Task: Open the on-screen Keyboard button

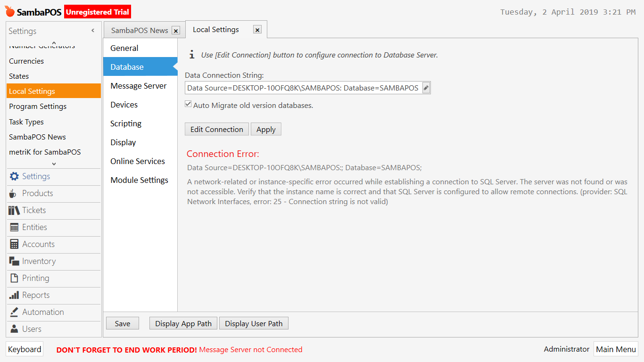Action: [x=25, y=349]
